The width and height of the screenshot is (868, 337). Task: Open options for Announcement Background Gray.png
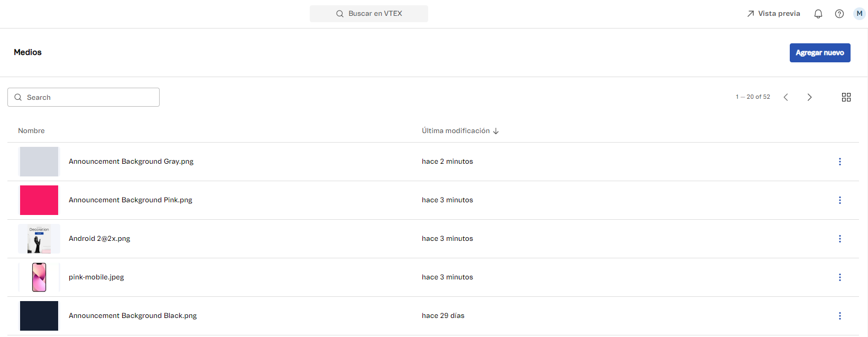pyautogui.click(x=839, y=162)
